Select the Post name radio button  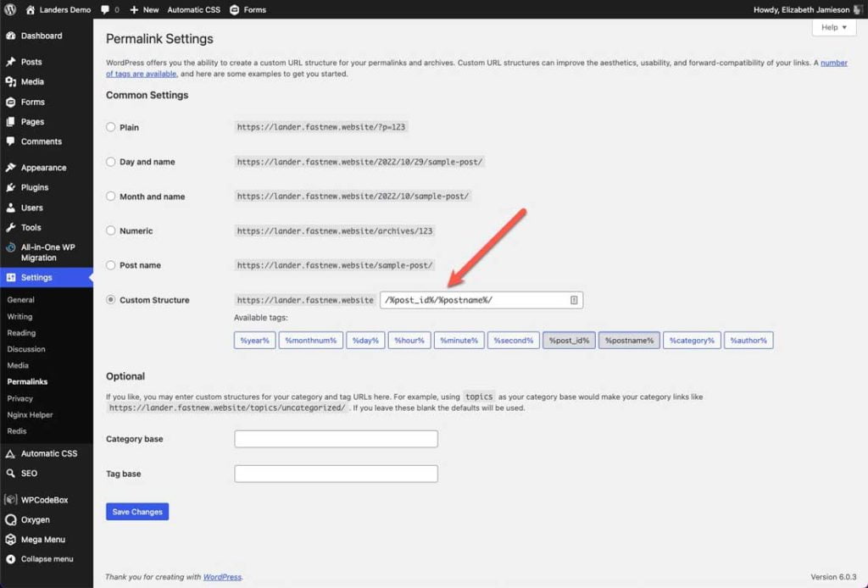[111, 265]
